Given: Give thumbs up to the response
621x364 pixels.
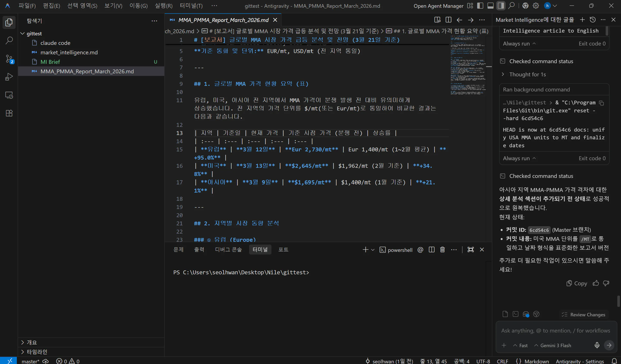Looking at the screenshot, I should 596,283.
